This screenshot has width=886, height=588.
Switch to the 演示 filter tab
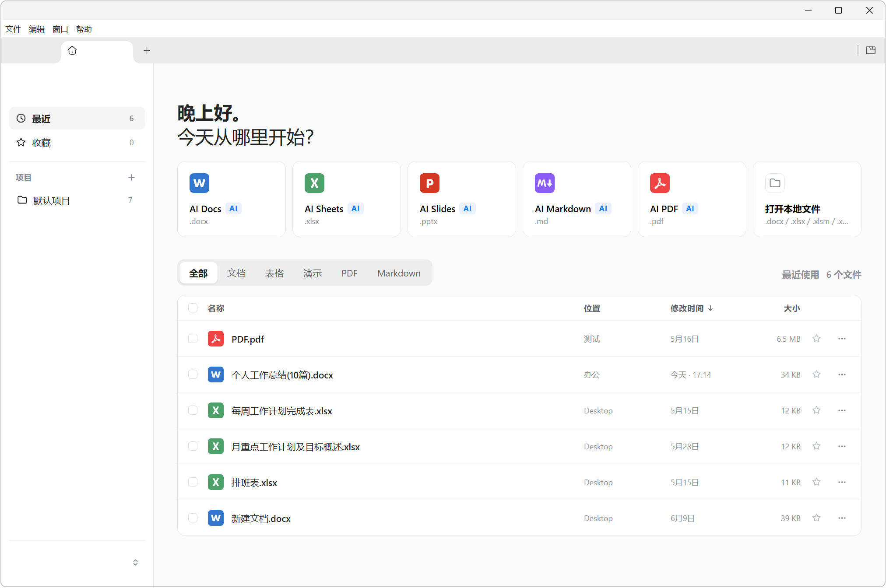tap(313, 273)
